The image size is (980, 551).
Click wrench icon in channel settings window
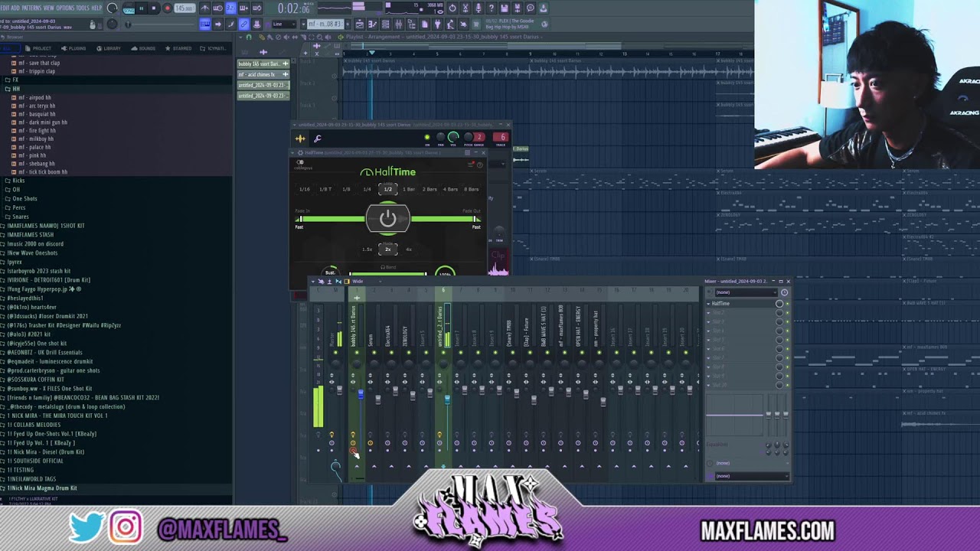317,139
